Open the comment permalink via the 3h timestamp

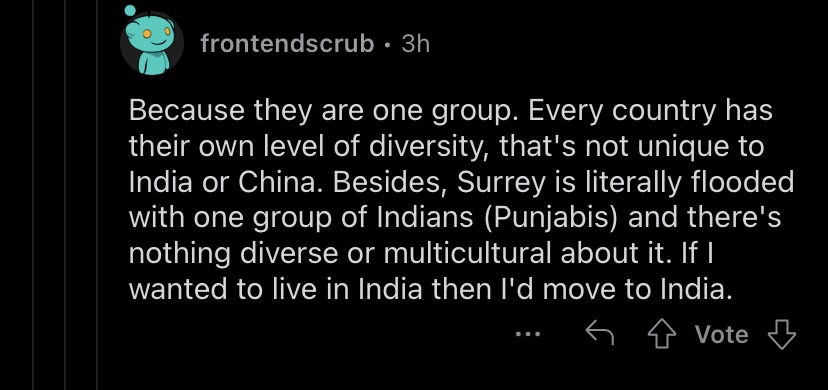[416, 44]
